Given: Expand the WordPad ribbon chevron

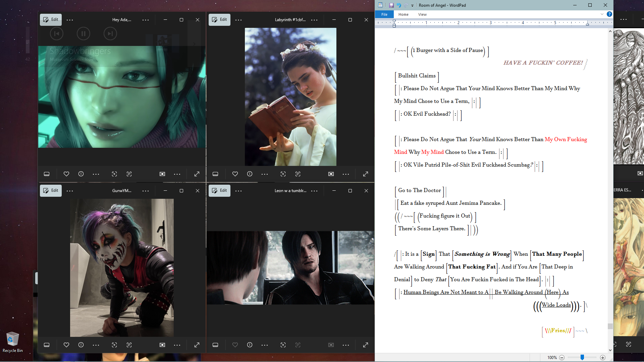Looking at the screenshot, I should click(x=602, y=14).
